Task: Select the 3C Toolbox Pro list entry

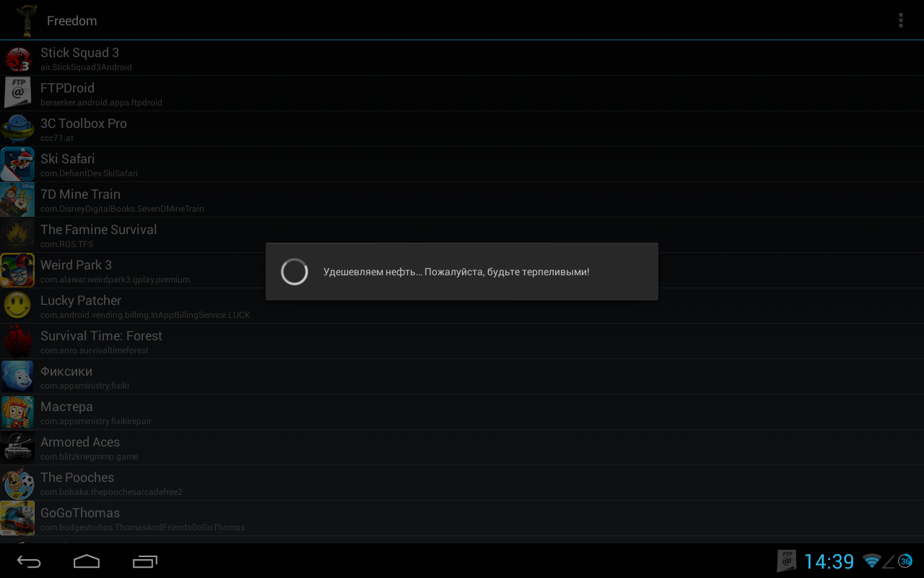Action: click(x=462, y=129)
